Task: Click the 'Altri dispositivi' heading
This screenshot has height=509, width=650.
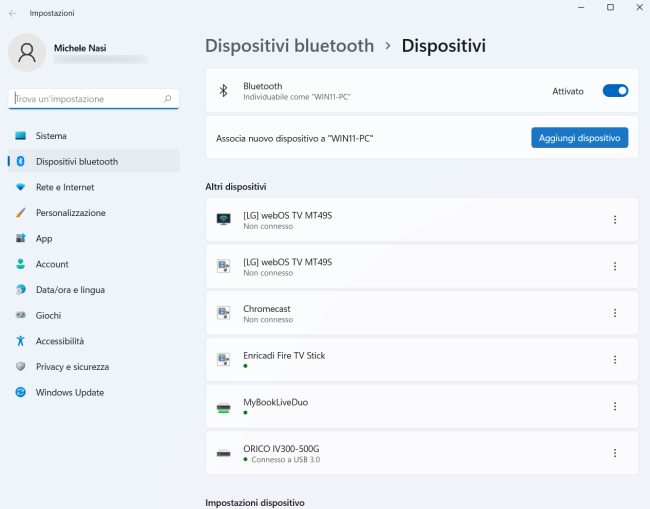Action: coord(235,187)
